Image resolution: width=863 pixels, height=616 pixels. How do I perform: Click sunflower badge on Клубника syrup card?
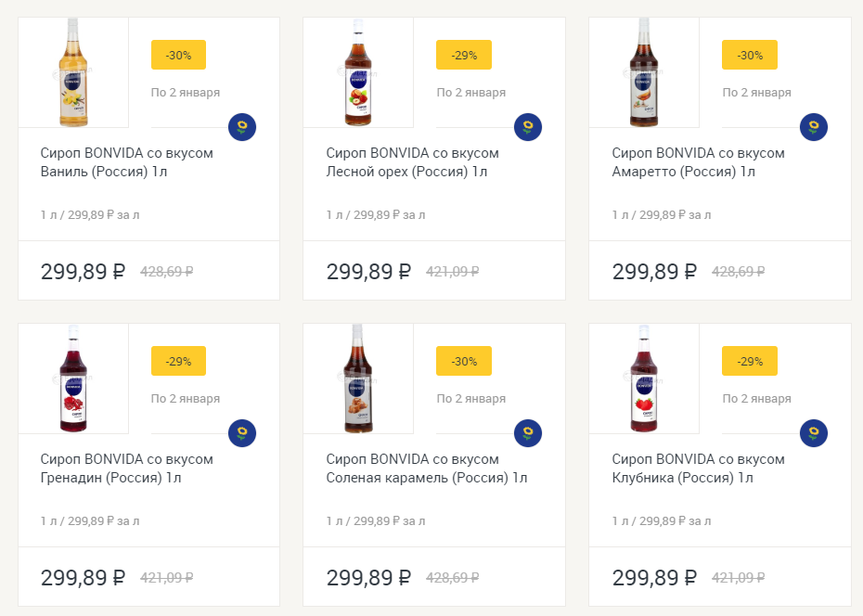814,433
